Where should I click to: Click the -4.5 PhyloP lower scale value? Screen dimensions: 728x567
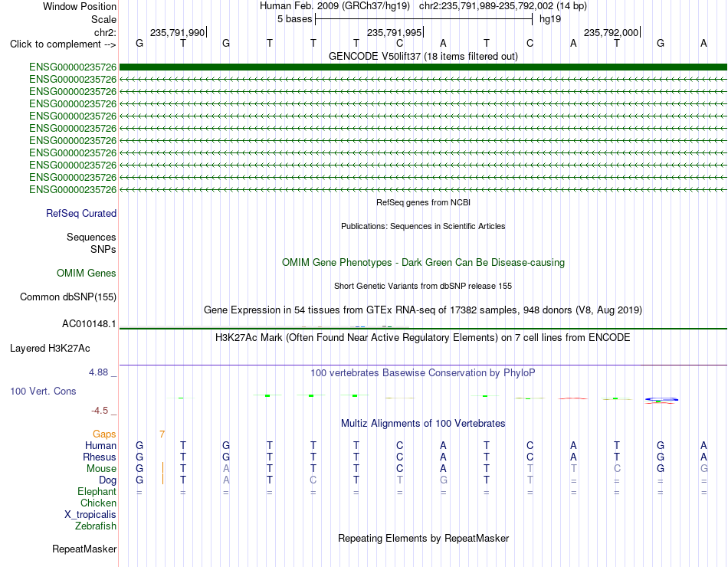pos(100,411)
